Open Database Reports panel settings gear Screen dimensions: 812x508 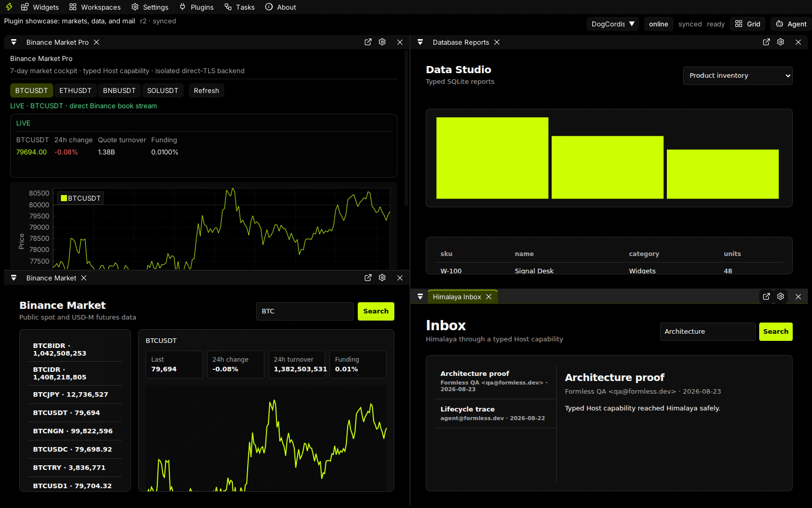(781, 42)
